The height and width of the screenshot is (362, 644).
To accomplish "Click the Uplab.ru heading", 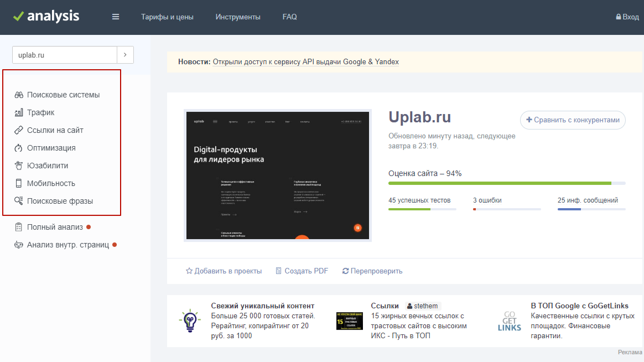I will (420, 117).
